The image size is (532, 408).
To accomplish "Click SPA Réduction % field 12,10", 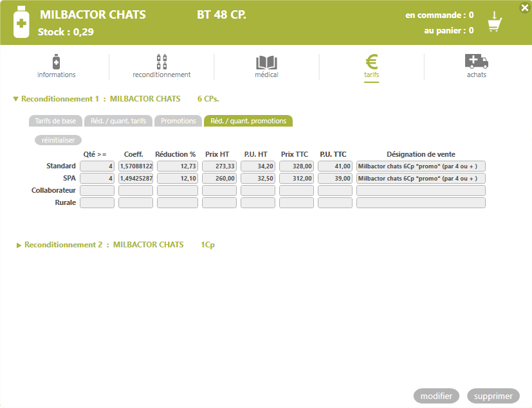I will [x=178, y=178].
